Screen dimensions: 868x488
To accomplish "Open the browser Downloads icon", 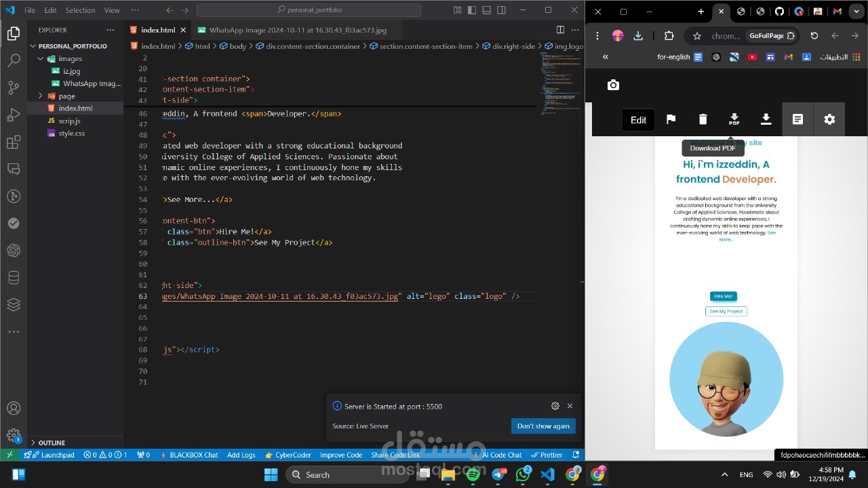I will pyautogui.click(x=638, y=36).
